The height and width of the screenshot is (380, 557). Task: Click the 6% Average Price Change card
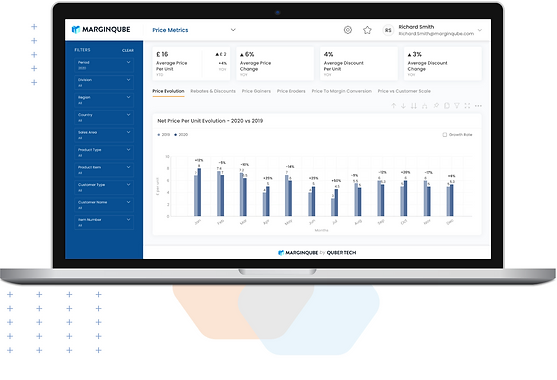[x=275, y=64]
